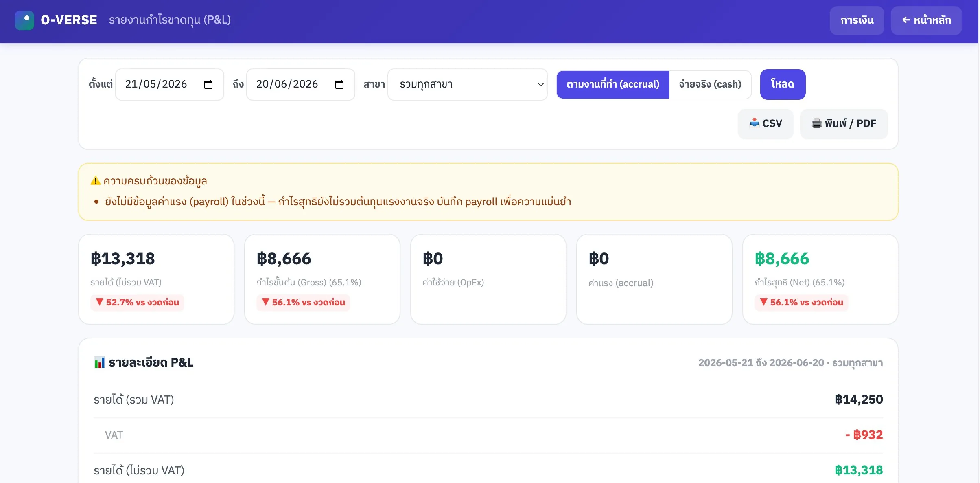This screenshot has height=483, width=980.
Task: Click the ความครบถ้วนของข้อมูล heading
Action: point(155,180)
